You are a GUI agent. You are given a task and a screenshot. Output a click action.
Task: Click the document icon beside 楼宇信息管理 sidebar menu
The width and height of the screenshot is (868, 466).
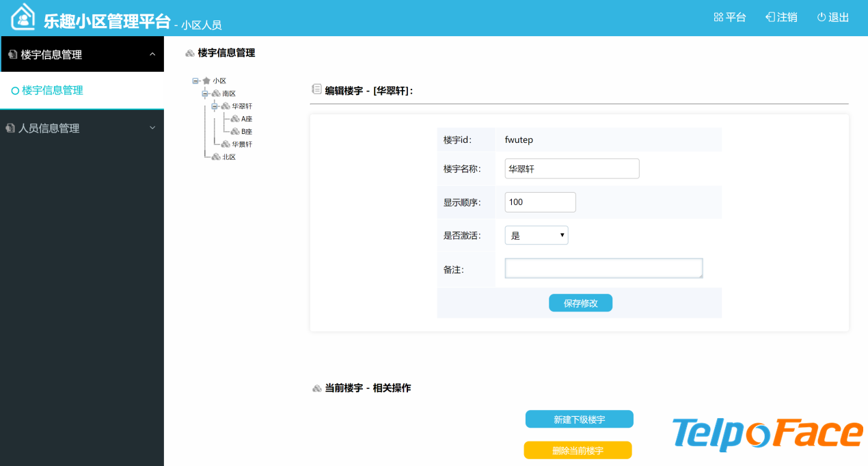[12, 55]
